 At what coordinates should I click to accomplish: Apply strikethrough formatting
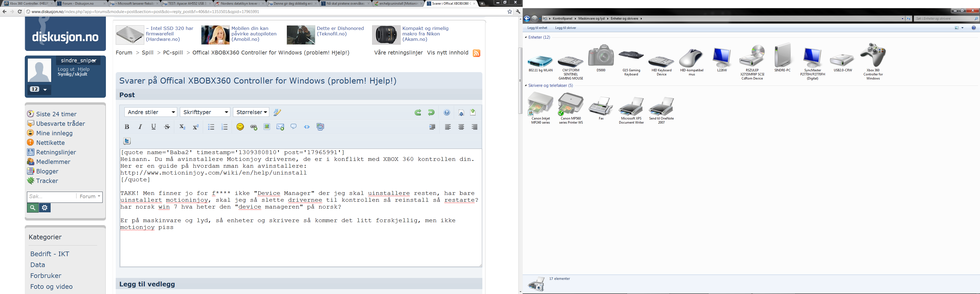pos(167,127)
